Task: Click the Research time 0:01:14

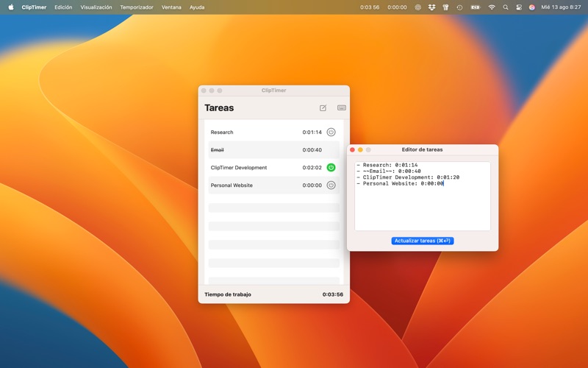Action: pos(312,132)
